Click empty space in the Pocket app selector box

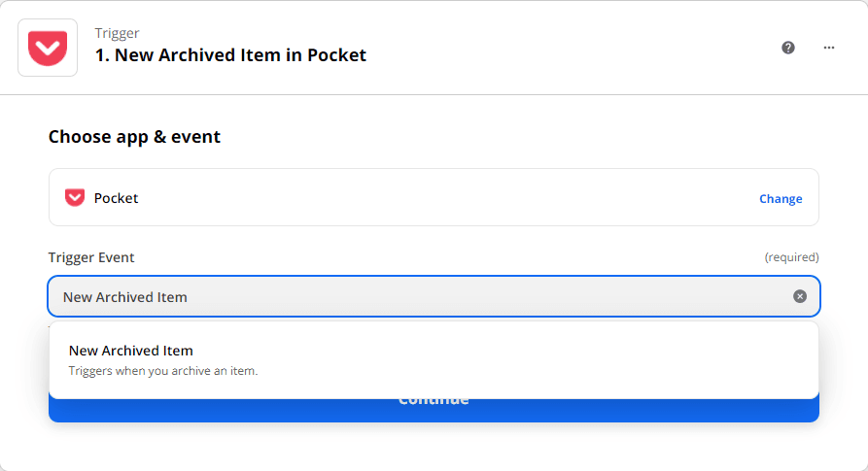coord(437,198)
